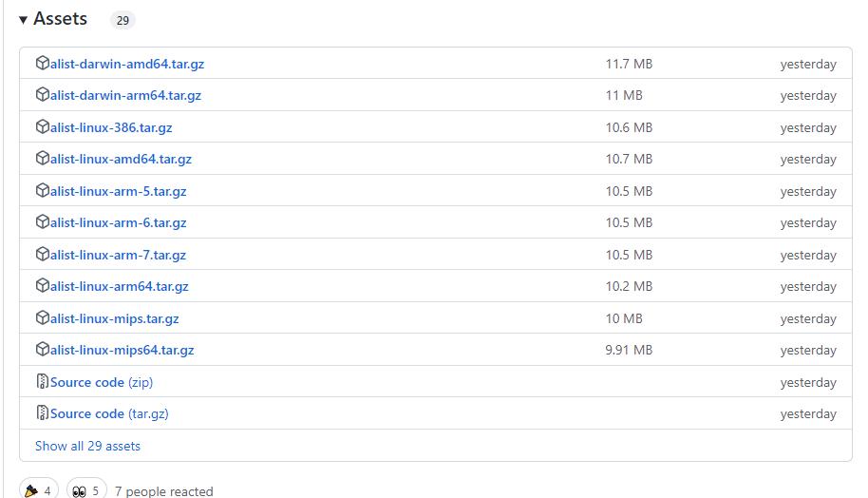
Task: Toggle the eyes emoji reaction
Action: [85, 490]
